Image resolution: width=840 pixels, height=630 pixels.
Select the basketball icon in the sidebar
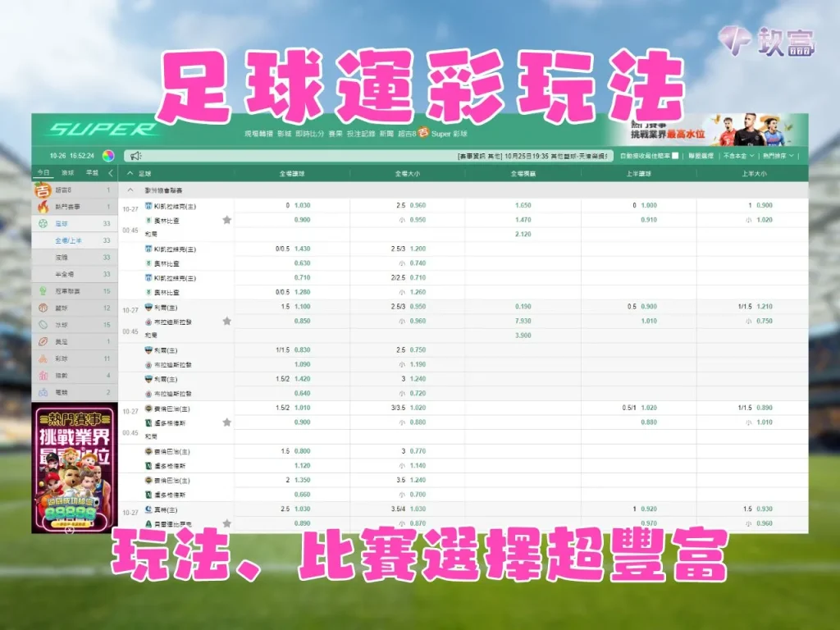tap(42, 308)
